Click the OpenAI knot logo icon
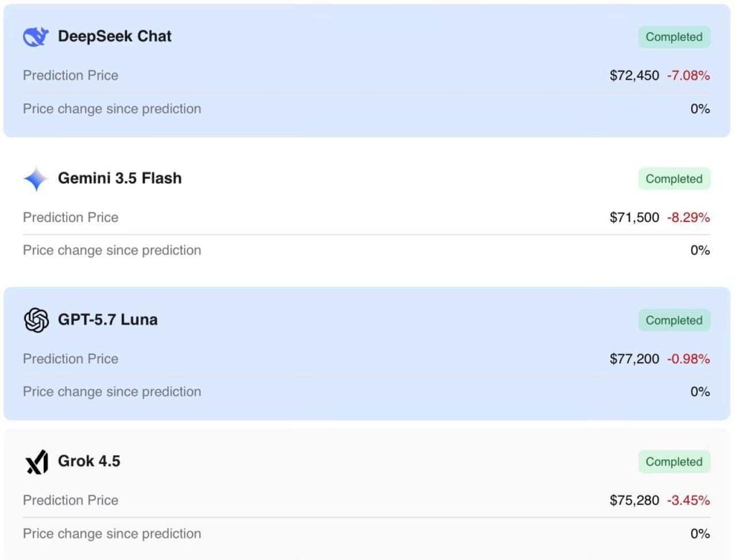The height and width of the screenshot is (560, 735). [x=36, y=320]
